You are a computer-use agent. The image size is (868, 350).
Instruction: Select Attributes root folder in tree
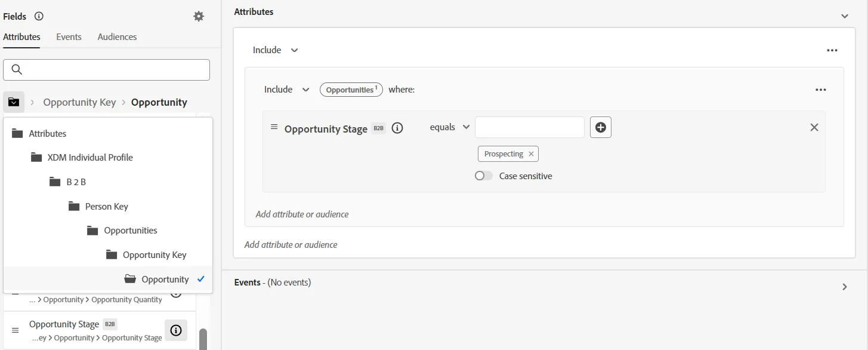(x=108, y=134)
